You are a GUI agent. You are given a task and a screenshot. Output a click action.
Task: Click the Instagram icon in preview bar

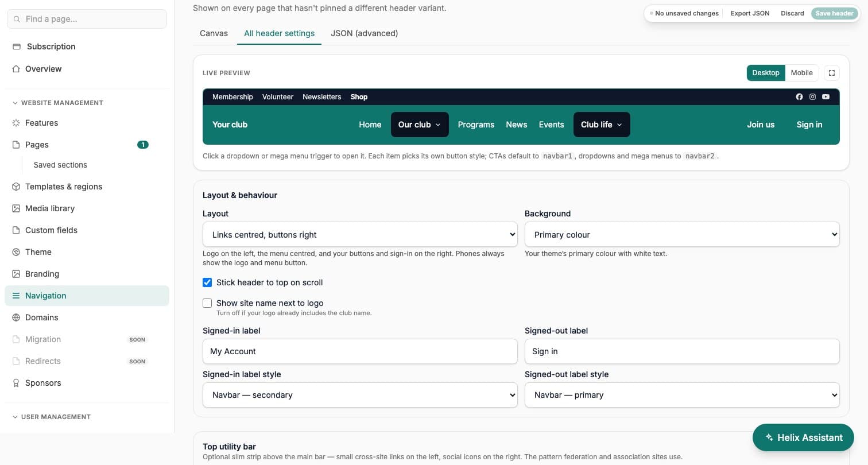click(812, 97)
